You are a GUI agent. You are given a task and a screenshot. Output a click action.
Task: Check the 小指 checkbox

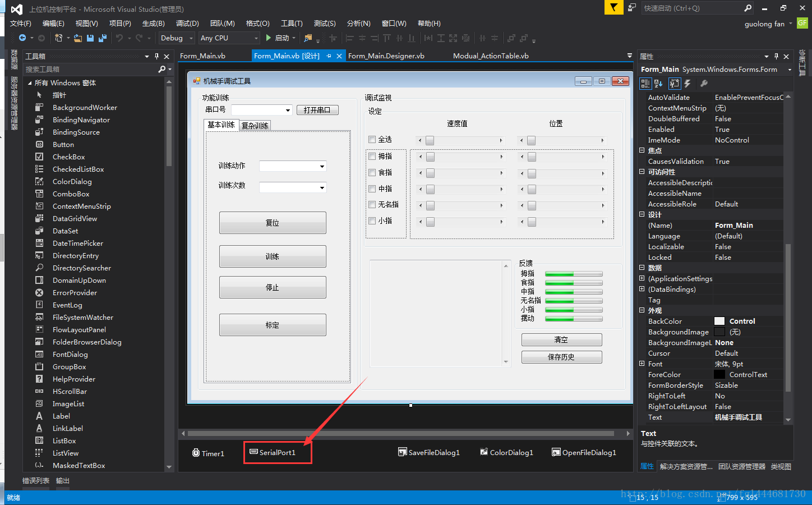click(372, 221)
